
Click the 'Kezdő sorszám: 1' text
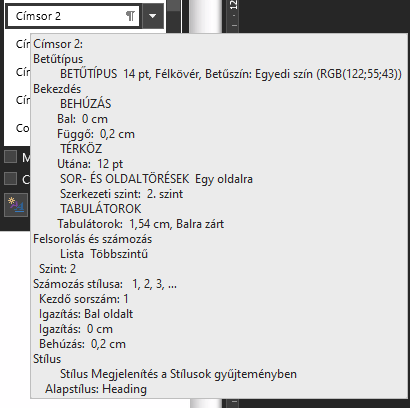tap(84, 299)
